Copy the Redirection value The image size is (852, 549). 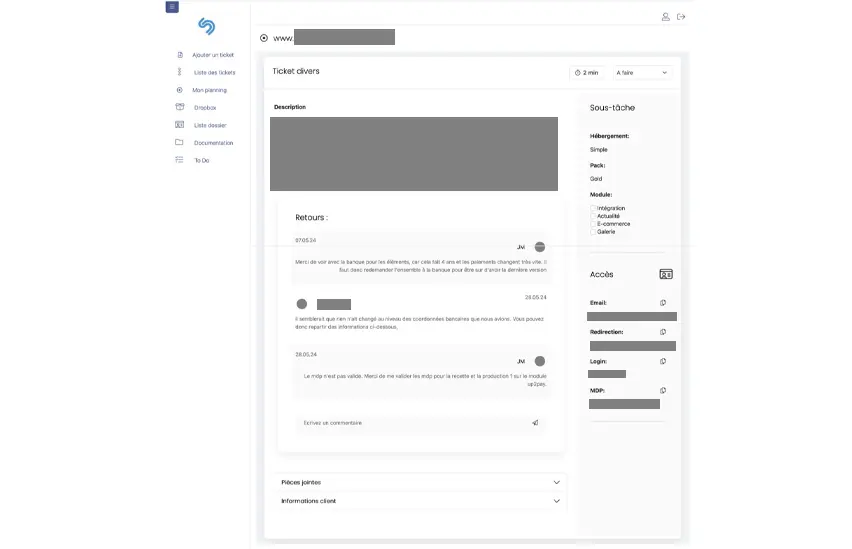663,332
